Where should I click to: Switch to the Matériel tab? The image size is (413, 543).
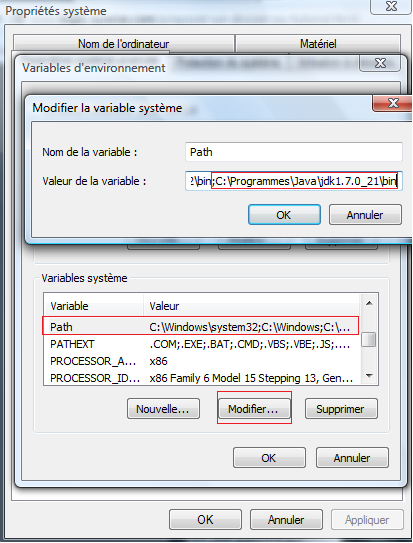coord(318,44)
